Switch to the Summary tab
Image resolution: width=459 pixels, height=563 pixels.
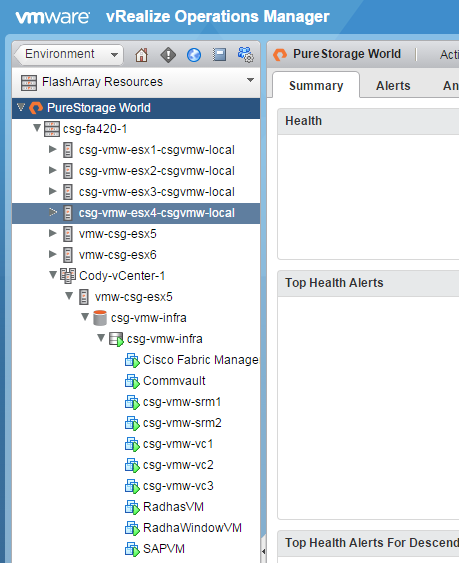point(316,85)
